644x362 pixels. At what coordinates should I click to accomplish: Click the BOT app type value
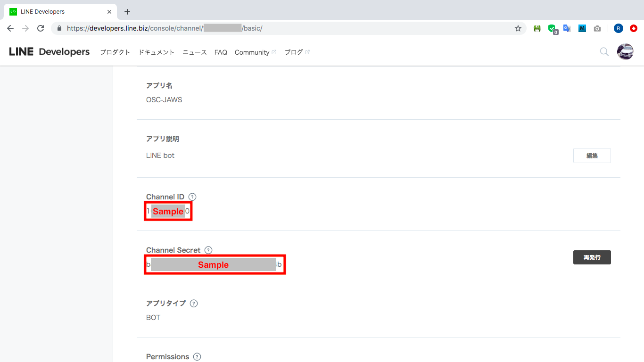153,318
